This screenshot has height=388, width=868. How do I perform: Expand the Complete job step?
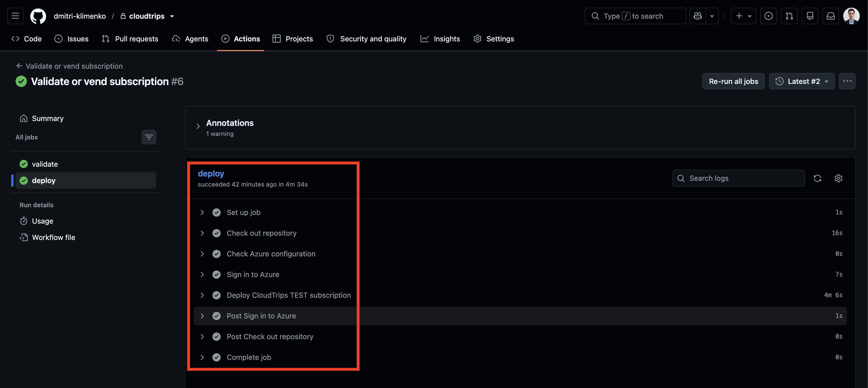pyautogui.click(x=520, y=357)
